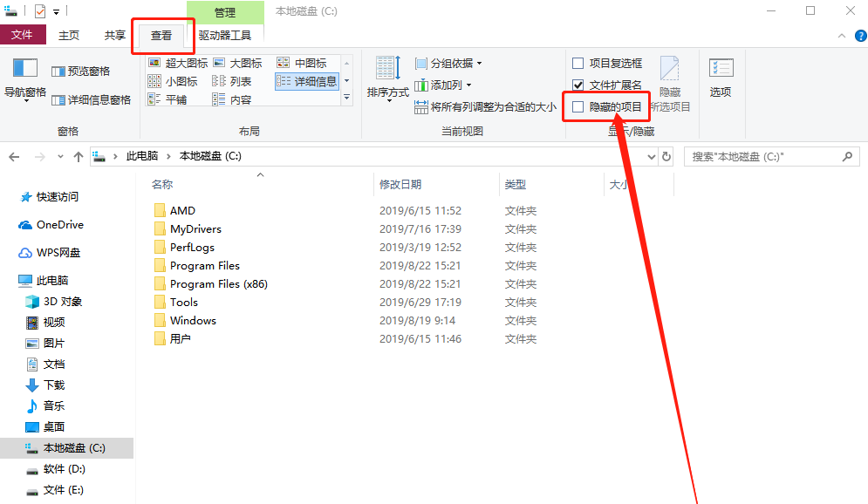Toggle the Details pane (详细信息窗格)
Image resolution: width=868 pixels, height=504 pixels.
coord(92,100)
